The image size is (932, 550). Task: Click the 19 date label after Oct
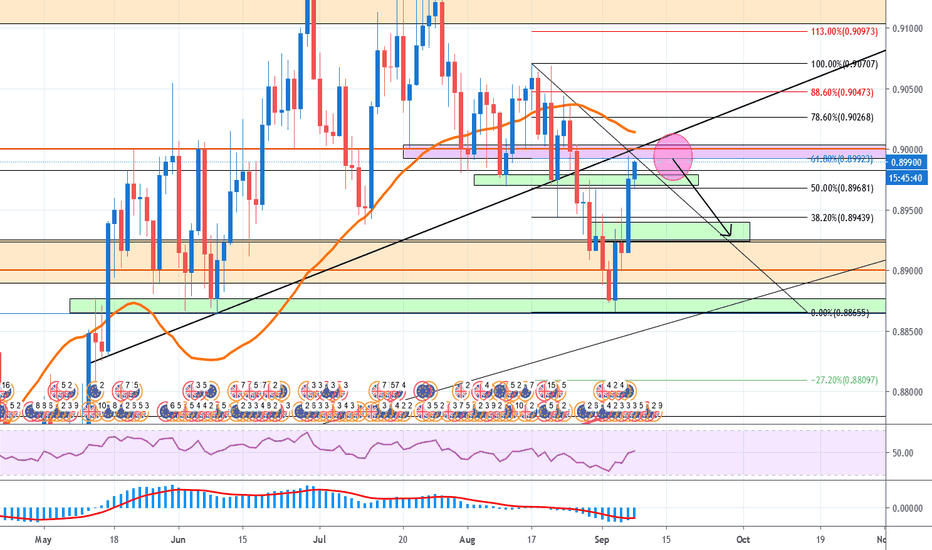pyautogui.click(x=820, y=540)
